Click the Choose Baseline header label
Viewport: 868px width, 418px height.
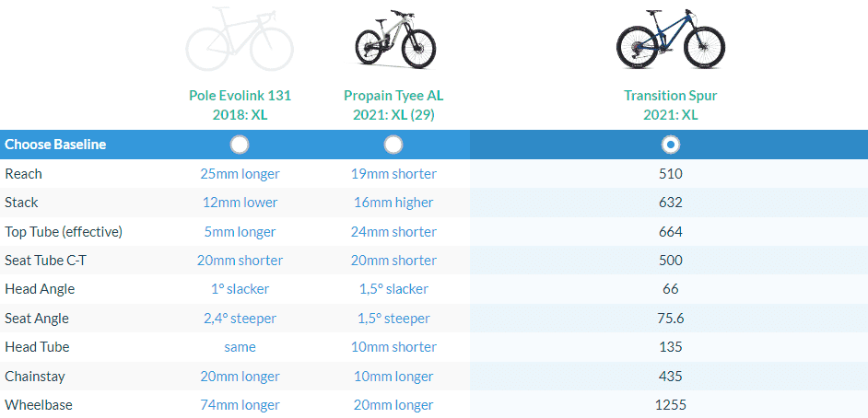coord(55,145)
